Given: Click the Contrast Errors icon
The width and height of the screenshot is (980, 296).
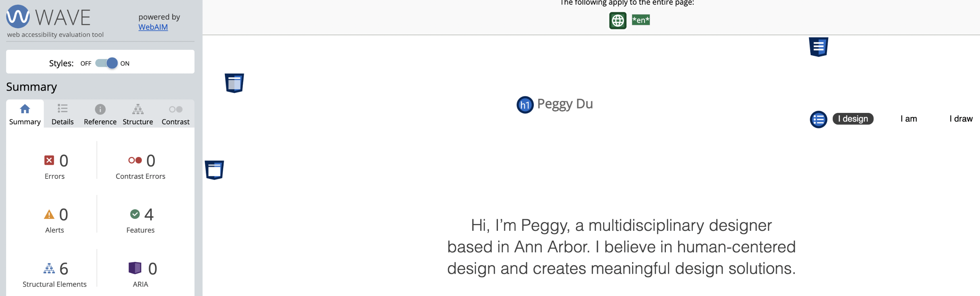Looking at the screenshot, I should pyautogui.click(x=135, y=160).
